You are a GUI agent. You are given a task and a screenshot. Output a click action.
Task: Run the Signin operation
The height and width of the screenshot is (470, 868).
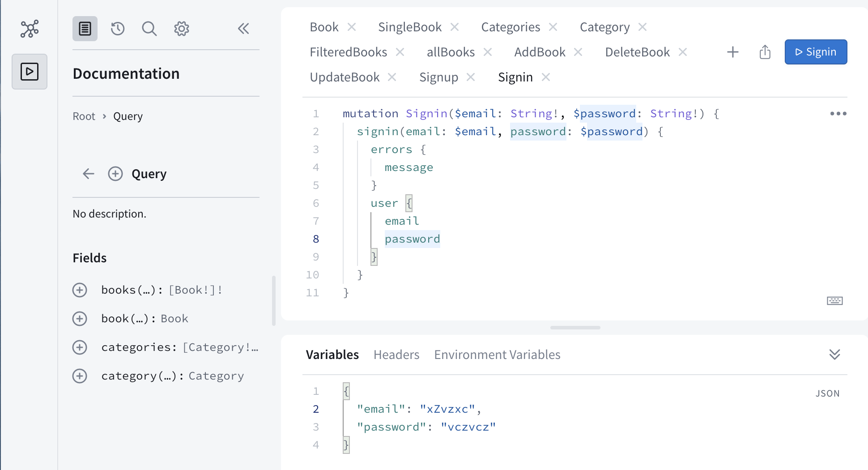coord(816,52)
